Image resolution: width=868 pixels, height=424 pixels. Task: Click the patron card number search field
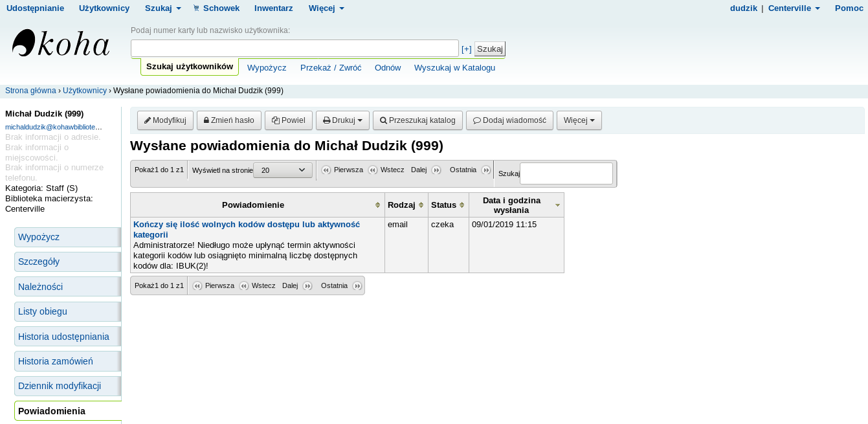tap(295, 49)
